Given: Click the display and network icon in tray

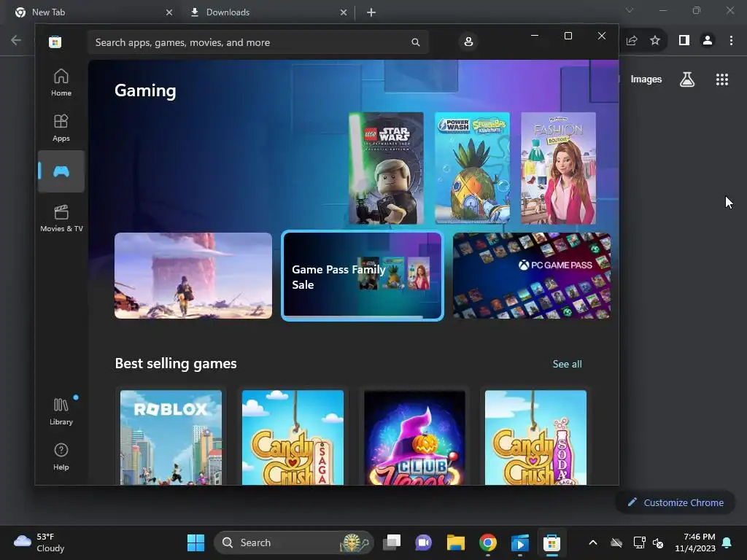Looking at the screenshot, I should (639, 542).
